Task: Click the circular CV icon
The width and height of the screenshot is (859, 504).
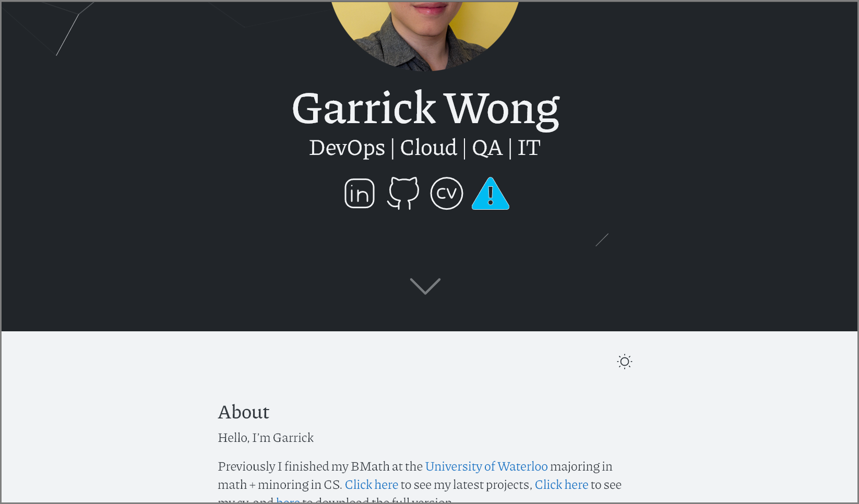Action: (x=447, y=194)
